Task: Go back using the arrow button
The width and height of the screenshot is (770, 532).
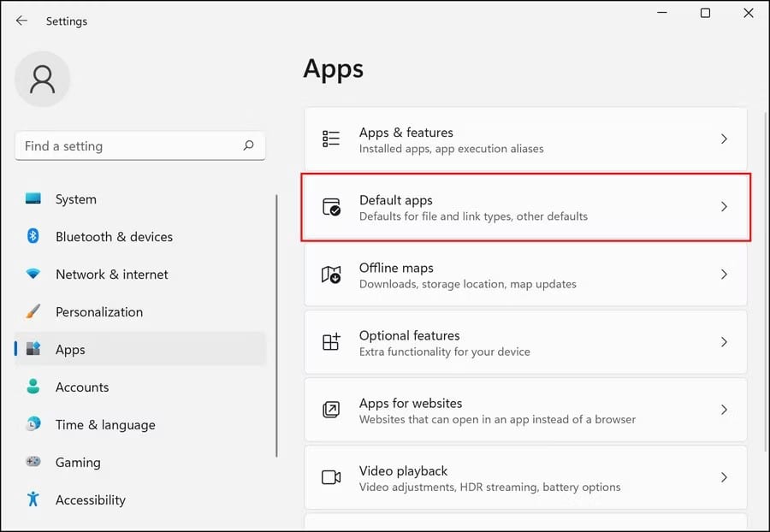Action: coord(21,21)
